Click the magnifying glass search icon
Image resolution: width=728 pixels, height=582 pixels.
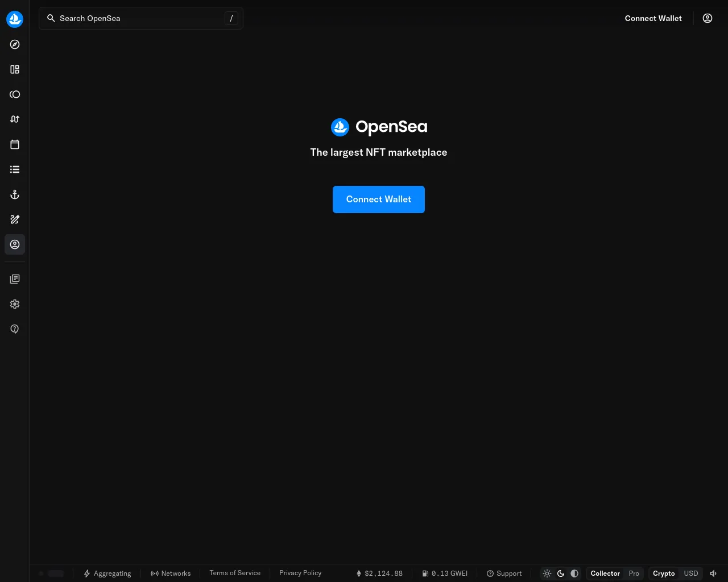(51, 18)
